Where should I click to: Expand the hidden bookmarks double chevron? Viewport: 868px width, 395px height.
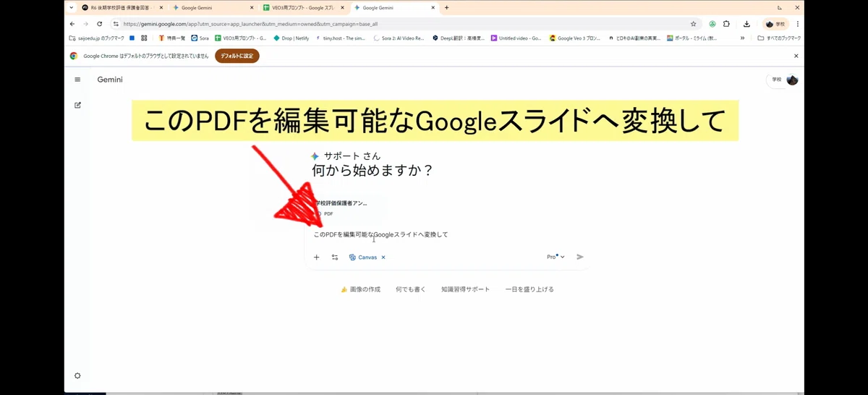[742, 38]
